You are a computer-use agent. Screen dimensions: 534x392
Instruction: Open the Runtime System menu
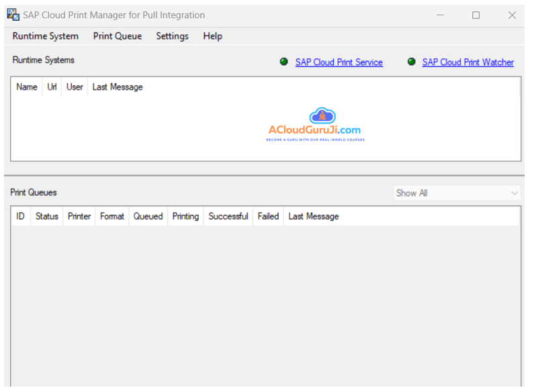(x=45, y=36)
